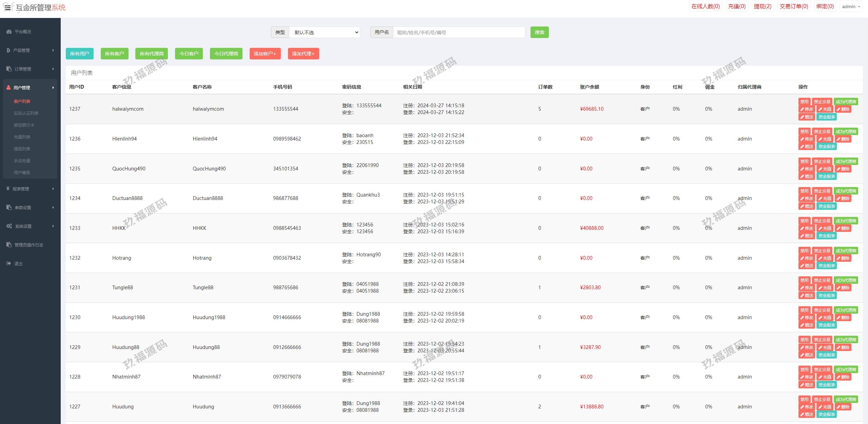This screenshot has width=868, height=424.
Task: Open the admin account dropdown
Action: [x=851, y=6]
